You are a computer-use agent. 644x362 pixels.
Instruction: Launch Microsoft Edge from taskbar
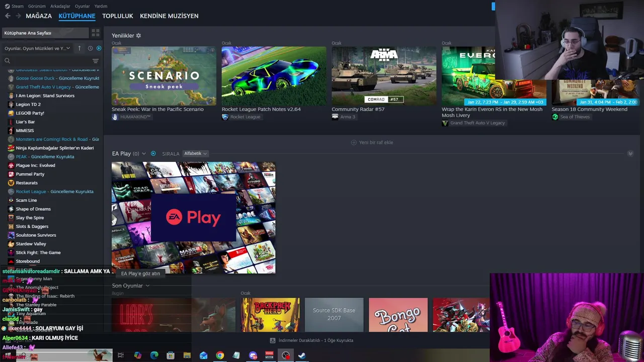pos(154,355)
